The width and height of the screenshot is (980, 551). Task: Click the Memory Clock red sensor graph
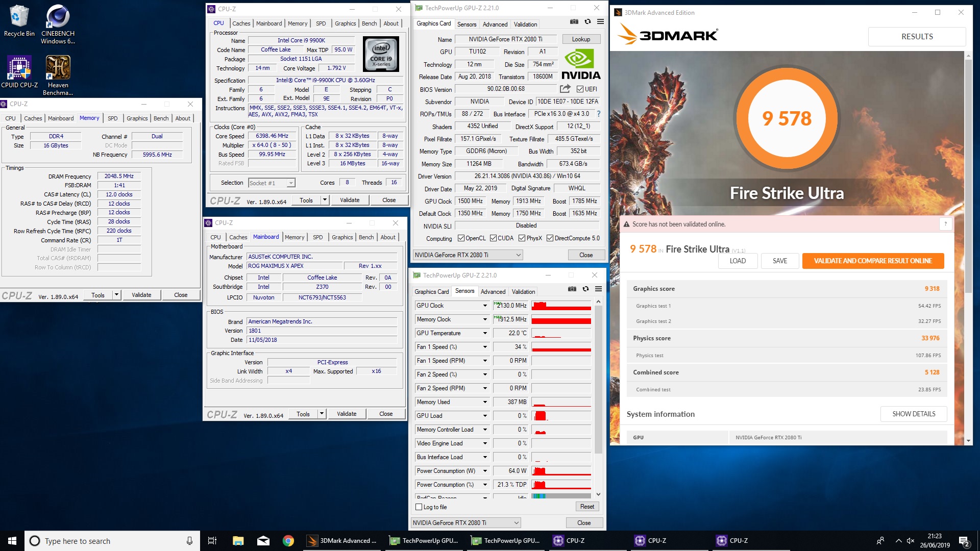[561, 319]
